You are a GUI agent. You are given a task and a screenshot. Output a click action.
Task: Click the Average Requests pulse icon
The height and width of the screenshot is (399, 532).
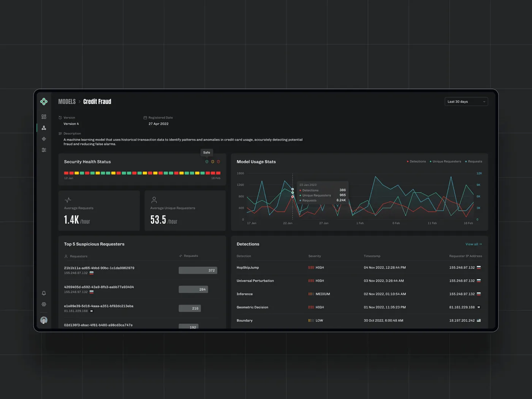[x=68, y=200]
